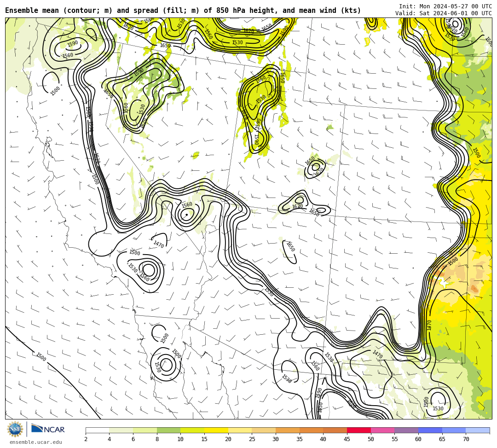Pick the bright yellow 15–20 m colorbar segment
497x448 pixels.
216,430
